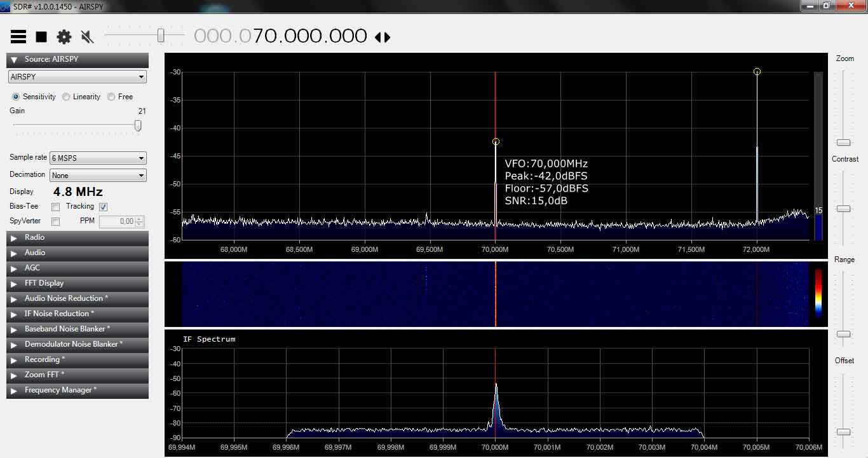868x458 pixels.
Task: Minimize the SDR# window
Action: pos(809,5)
